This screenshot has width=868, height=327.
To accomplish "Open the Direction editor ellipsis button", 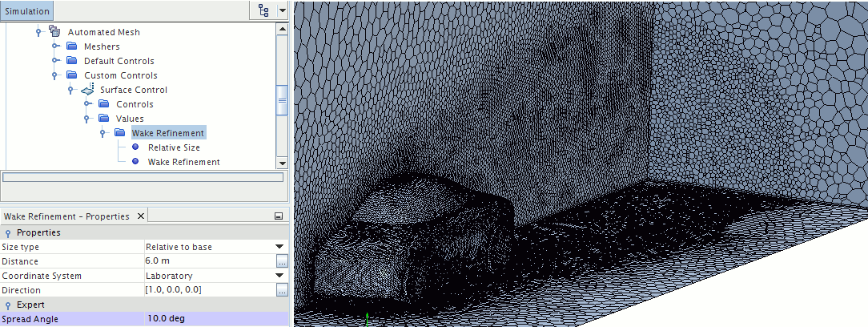I will [x=281, y=290].
